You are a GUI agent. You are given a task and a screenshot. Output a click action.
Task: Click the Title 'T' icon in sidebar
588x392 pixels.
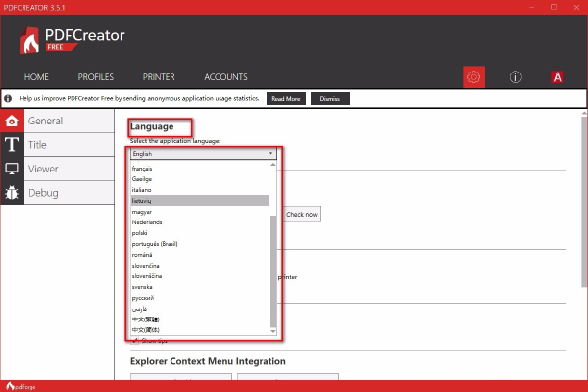tap(12, 145)
